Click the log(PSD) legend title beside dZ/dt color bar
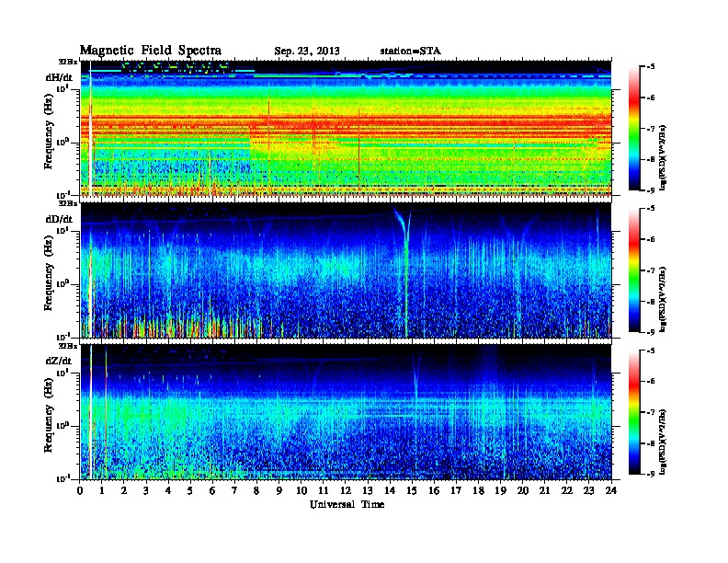This screenshot has width=728, height=563. 663,442
